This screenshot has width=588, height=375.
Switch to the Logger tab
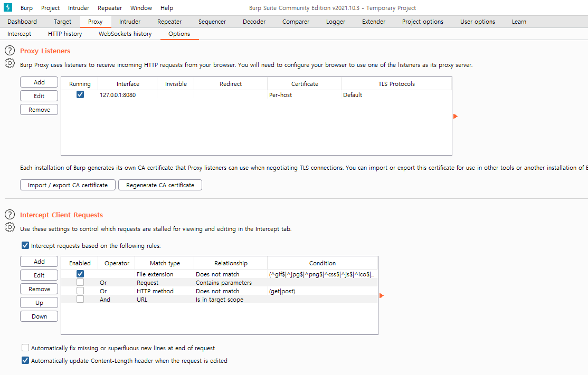click(336, 22)
